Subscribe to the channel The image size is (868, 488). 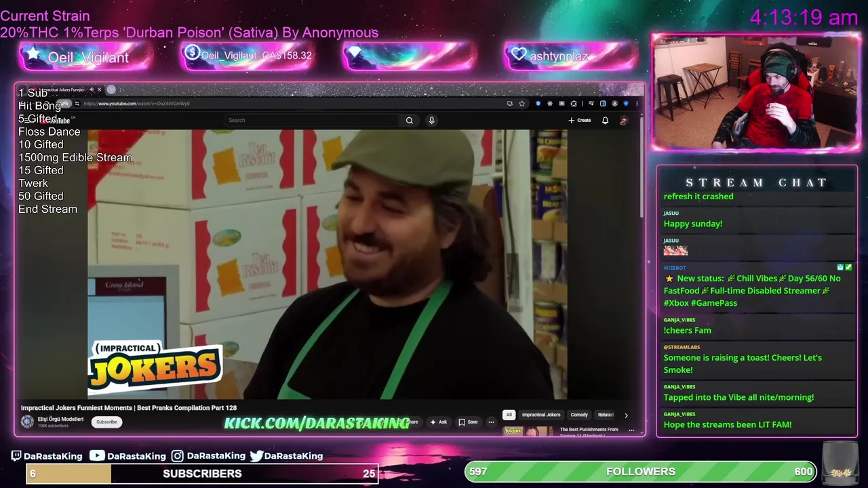tap(106, 422)
